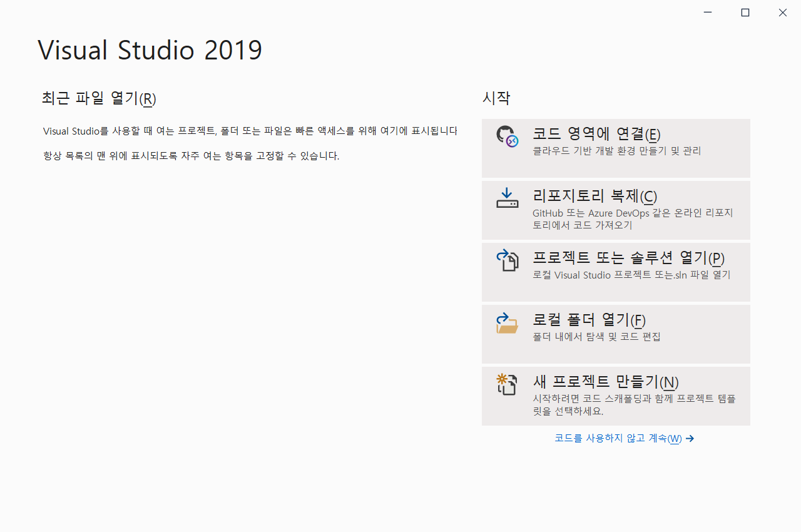This screenshot has width=801, height=532.
Task: Open 코드 영역에 연결(E) option
Action: click(616, 148)
